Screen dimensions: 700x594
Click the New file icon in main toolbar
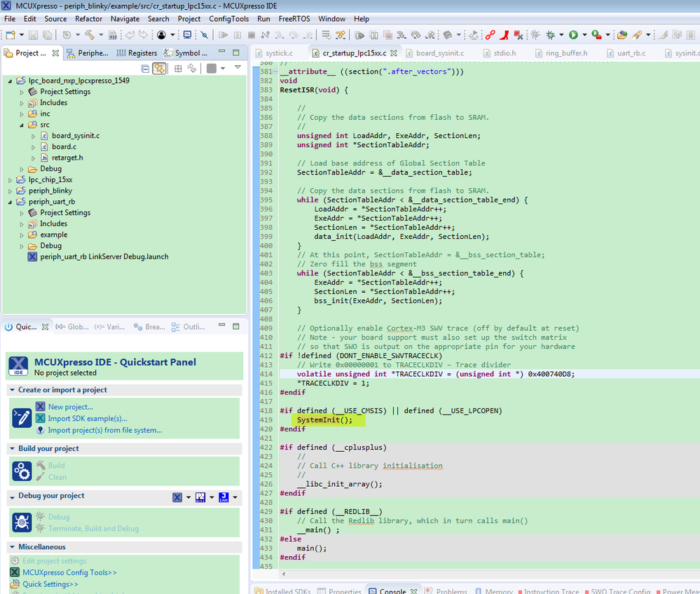[x=11, y=34]
